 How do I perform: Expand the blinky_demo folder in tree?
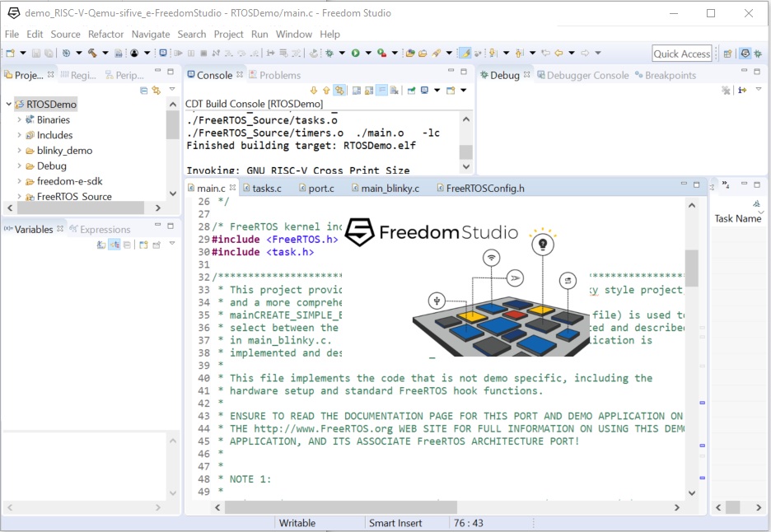click(19, 151)
